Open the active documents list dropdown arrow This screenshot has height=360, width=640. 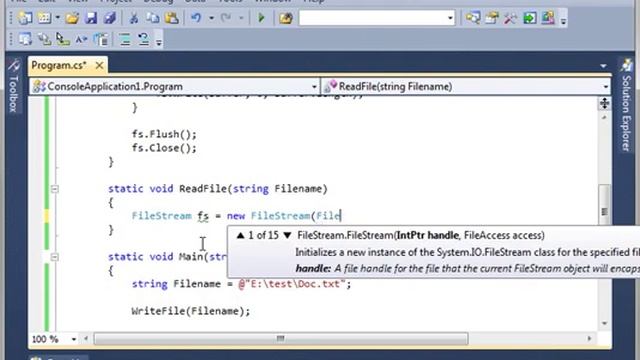point(603,66)
